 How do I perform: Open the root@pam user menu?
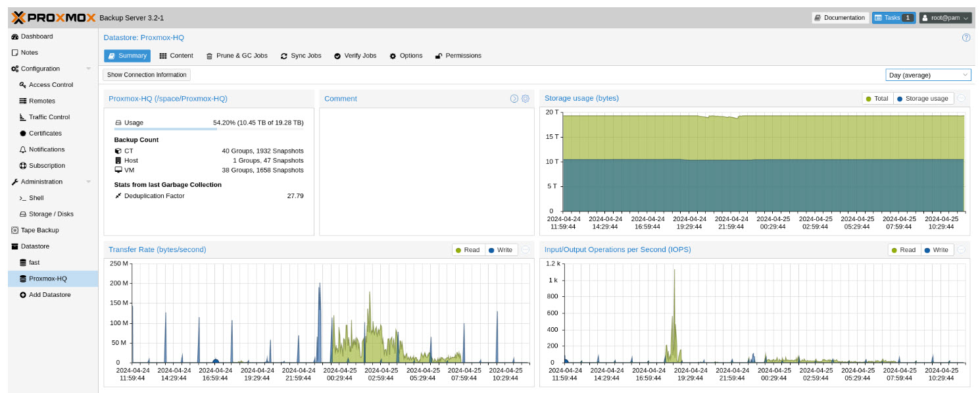[x=944, y=18]
